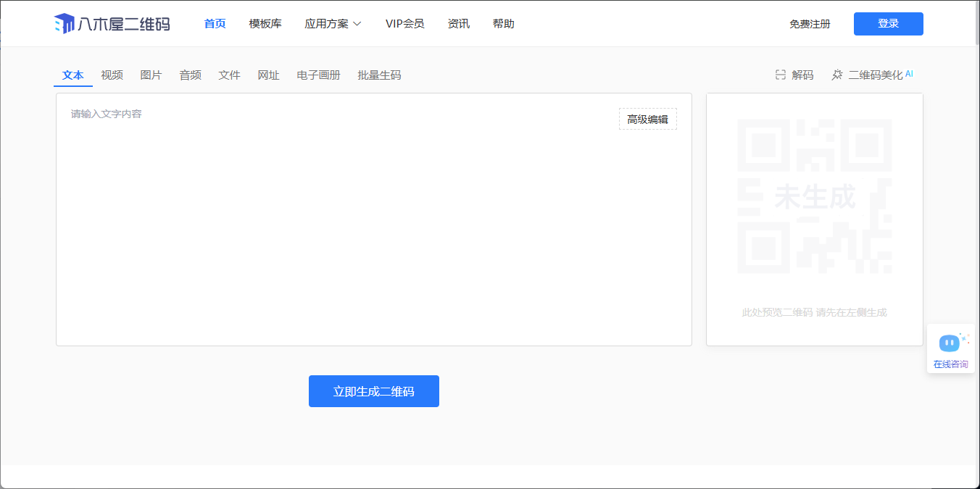The height and width of the screenshot is (489, 980).
Task: Click the 八木屋二维码 logo icon
Action: click(x=65, y=24)
